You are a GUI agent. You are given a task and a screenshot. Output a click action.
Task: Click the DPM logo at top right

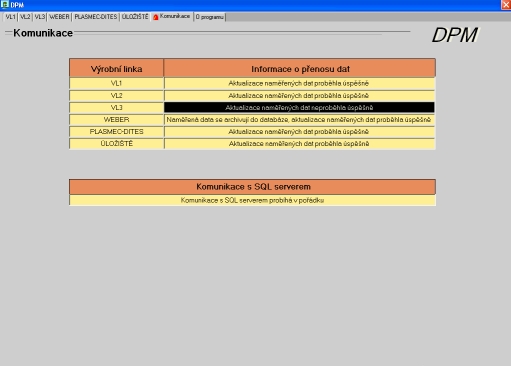[x=455, y=35]
